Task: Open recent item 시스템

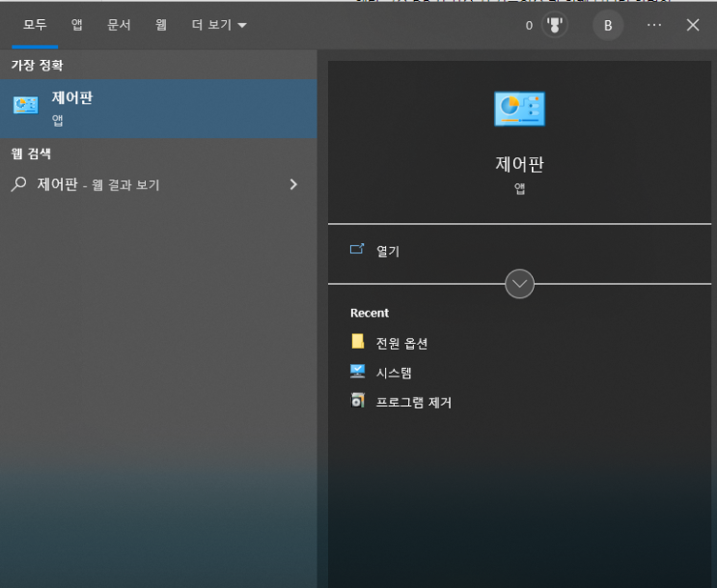Action: [x=394, y=373]
